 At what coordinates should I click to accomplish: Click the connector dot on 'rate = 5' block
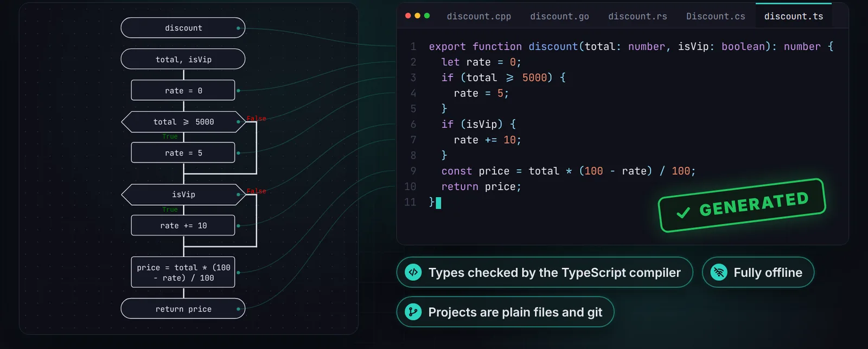click(238, 153)
